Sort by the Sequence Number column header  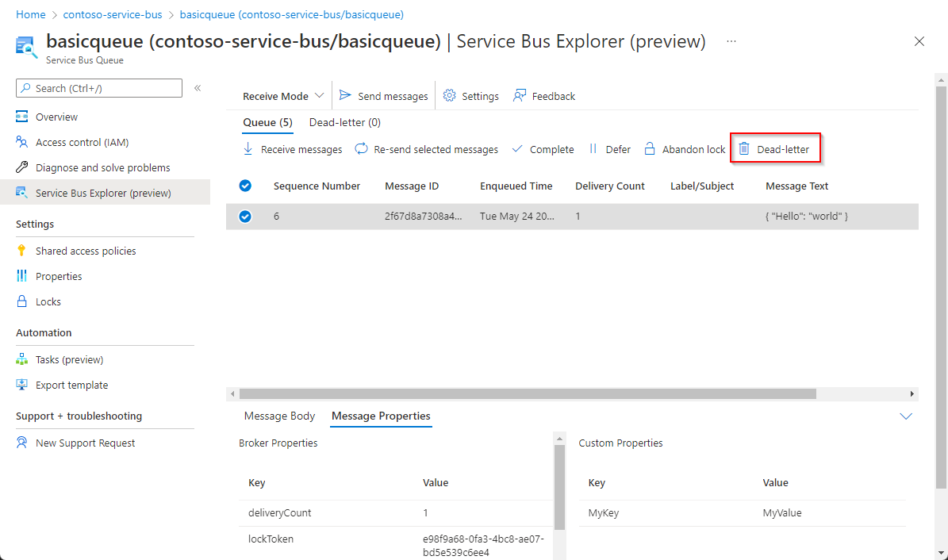tap(317, 186)
